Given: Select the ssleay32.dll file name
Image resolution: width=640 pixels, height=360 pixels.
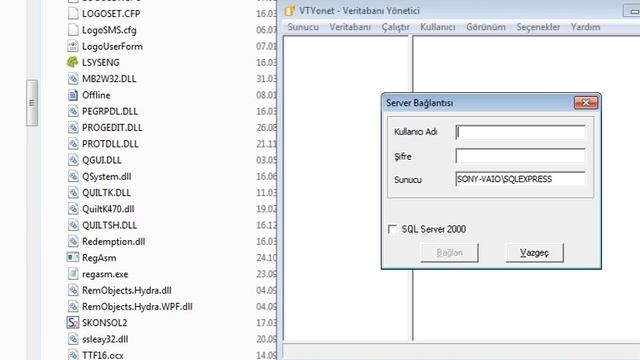Looking at the screenshot, I should (105, 339).
